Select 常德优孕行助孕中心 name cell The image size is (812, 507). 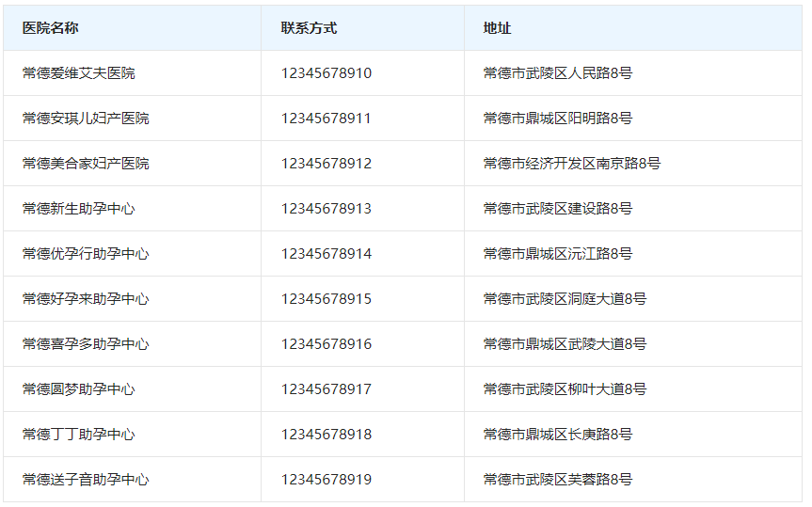point(86,254)
